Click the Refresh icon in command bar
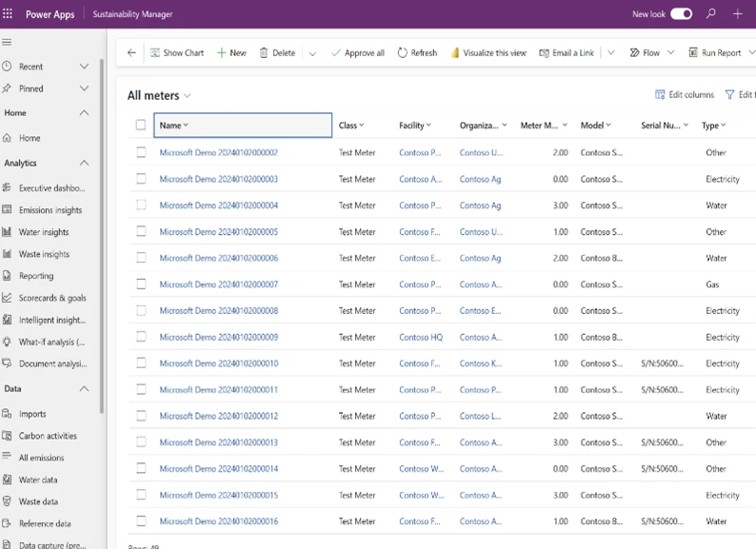Screen dimensions: 756x549 tap(403, 53)
